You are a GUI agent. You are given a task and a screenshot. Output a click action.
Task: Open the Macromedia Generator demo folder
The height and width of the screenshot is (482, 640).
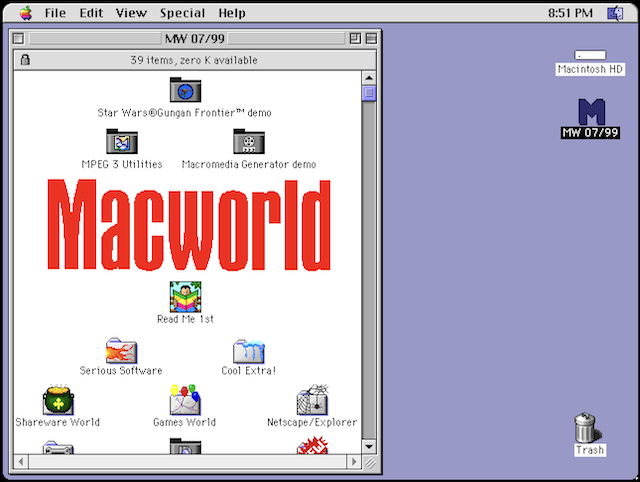[x=249, y=142]
